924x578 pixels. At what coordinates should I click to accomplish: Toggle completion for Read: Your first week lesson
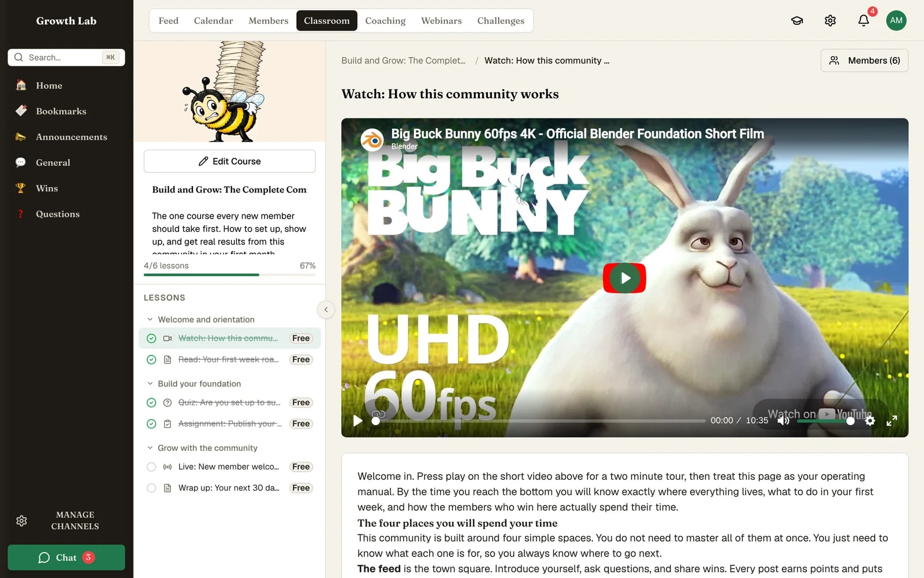click(151, 360)
